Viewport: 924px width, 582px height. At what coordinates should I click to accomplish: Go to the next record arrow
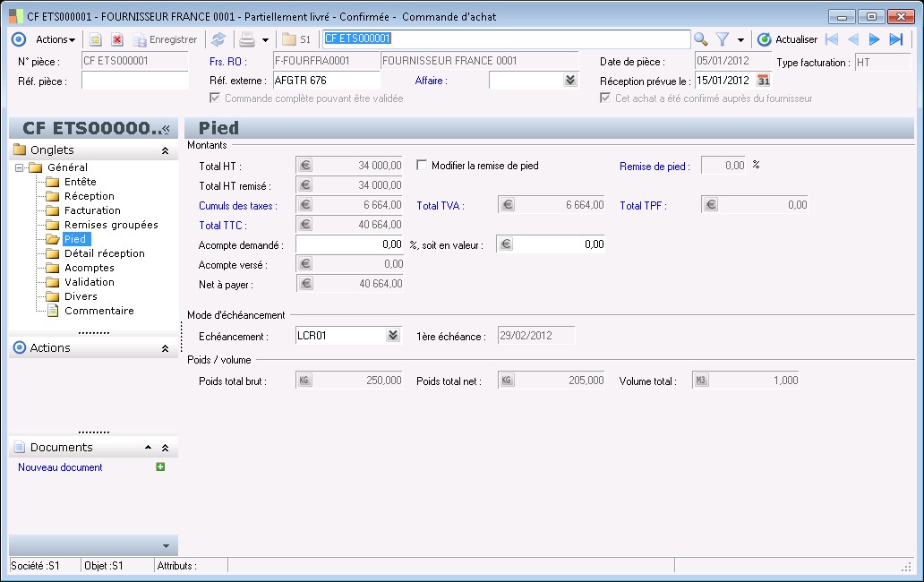(875, 39)
